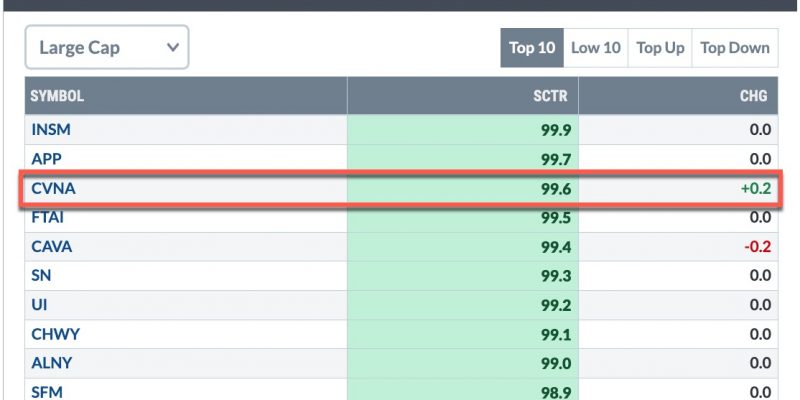Sort by the SYMBOL column header
Screen dimensions: 800x400
(x=57, y=95)
